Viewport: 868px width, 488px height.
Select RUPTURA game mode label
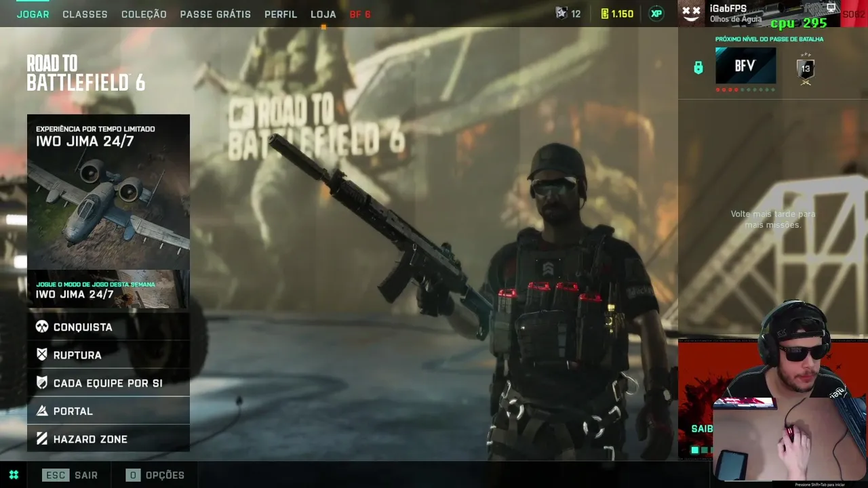pyautogui.click(x=77, y=355)
